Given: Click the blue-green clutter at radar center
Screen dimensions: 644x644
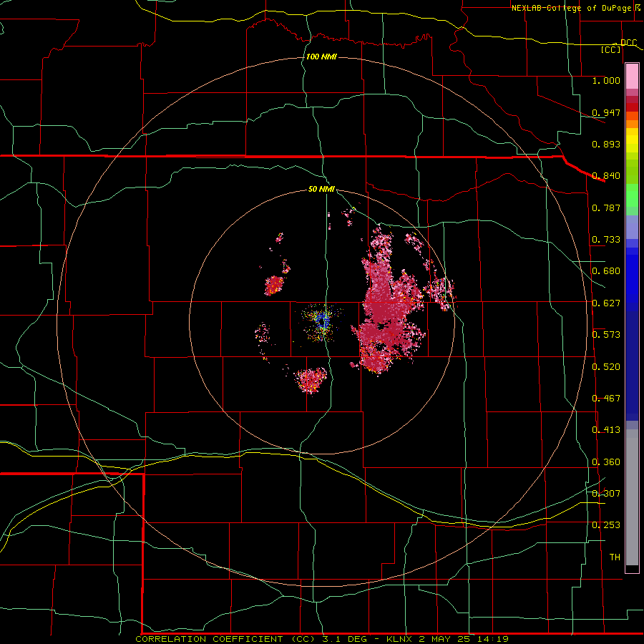Looking at the screenshot, I should [x=322, y=323].
